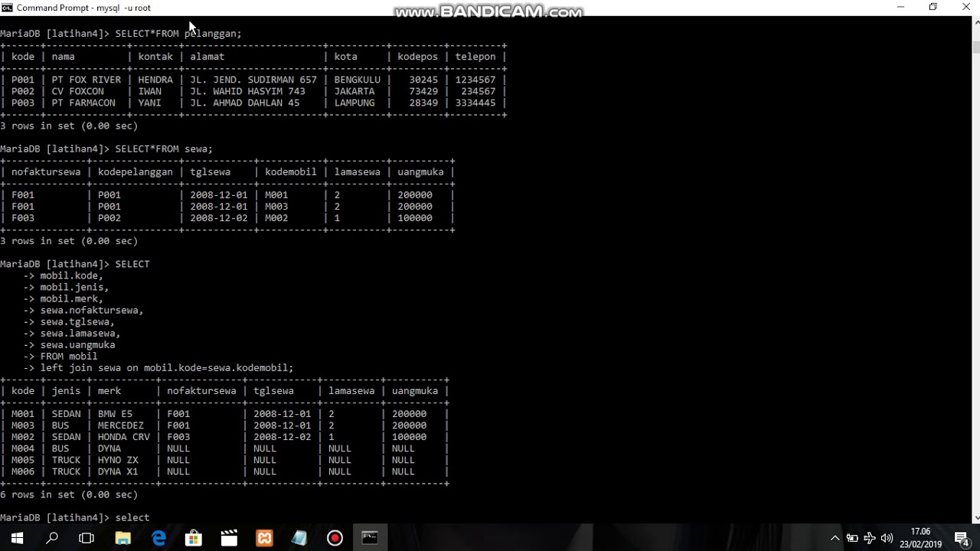Click '6 rows in set (0.00 sec)' line
Image resolution: width=980 pixels, height=551 pixels.
pos(69,495)
